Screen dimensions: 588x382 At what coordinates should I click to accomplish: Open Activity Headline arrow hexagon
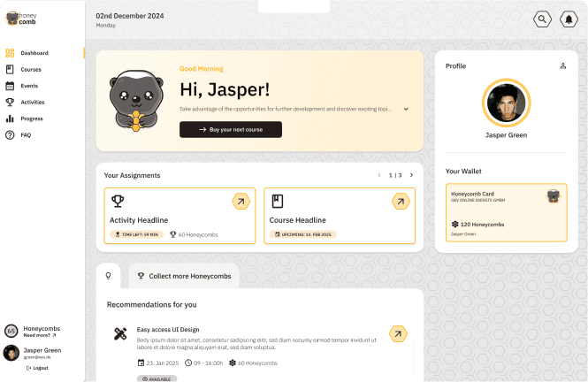(x=241, y=202)
